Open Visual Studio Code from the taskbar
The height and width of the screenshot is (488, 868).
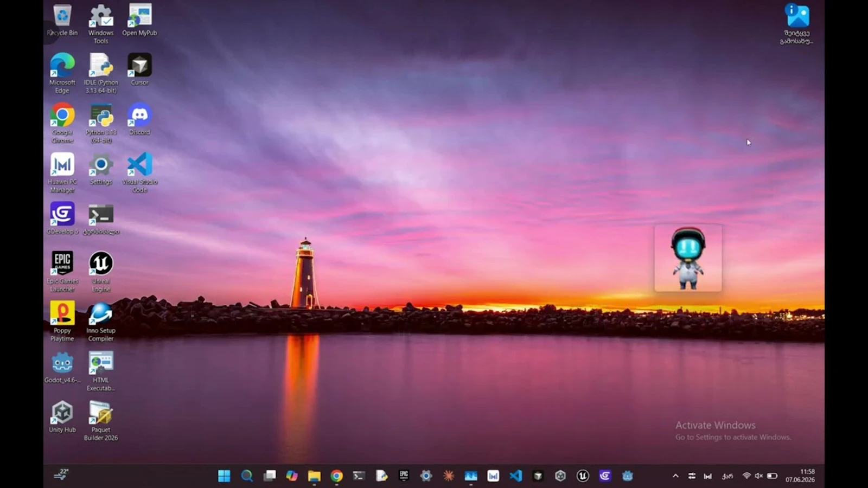coord(515,476)
